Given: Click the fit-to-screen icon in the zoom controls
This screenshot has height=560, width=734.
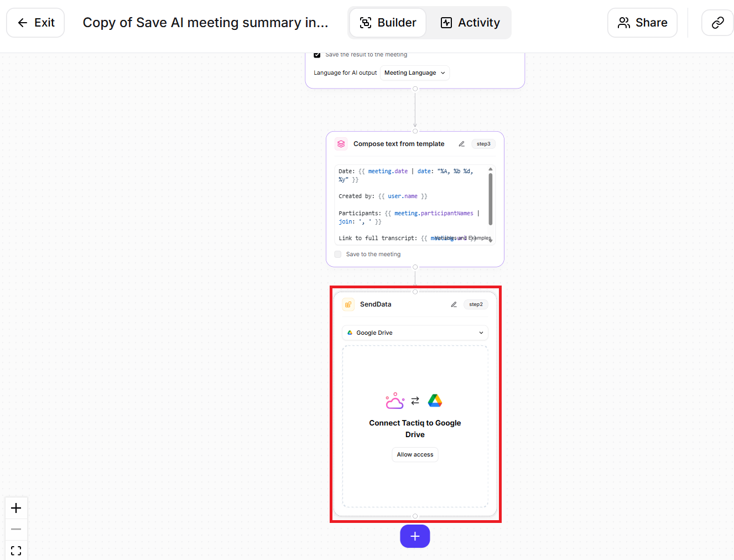Looking at the screenshot, I should click(x=16, y=550).
